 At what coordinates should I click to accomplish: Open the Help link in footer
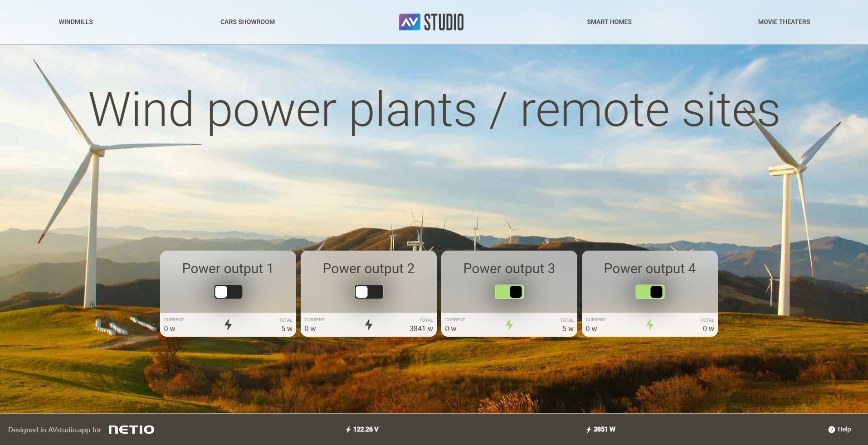point(844,429)
